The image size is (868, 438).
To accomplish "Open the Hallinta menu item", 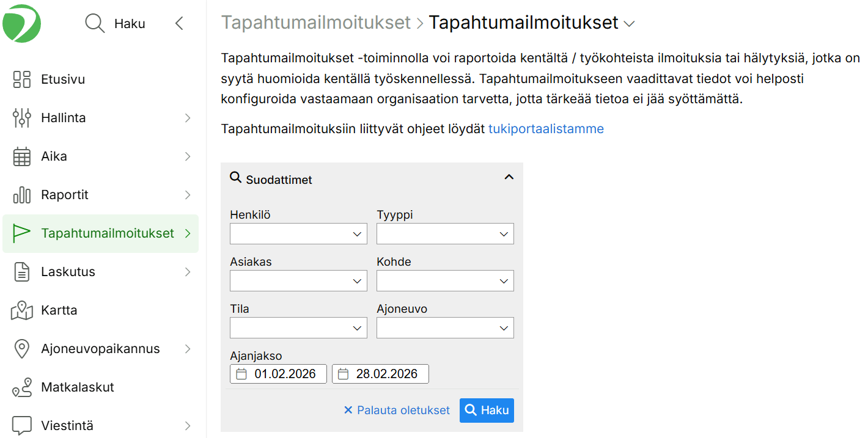I will pyautogui.click(x=64, y=118).
